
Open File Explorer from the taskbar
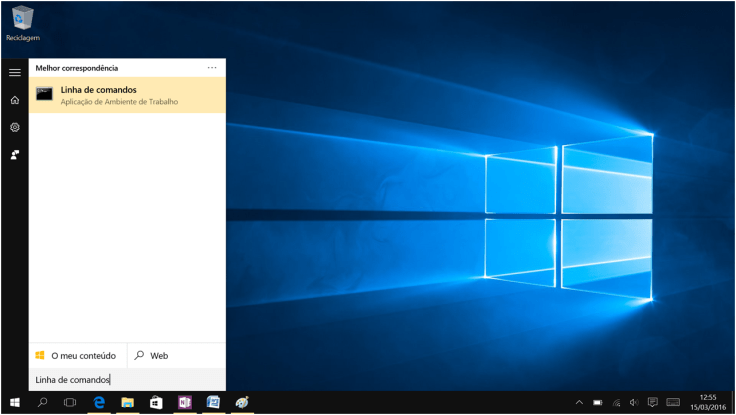(x=128, y=403)
